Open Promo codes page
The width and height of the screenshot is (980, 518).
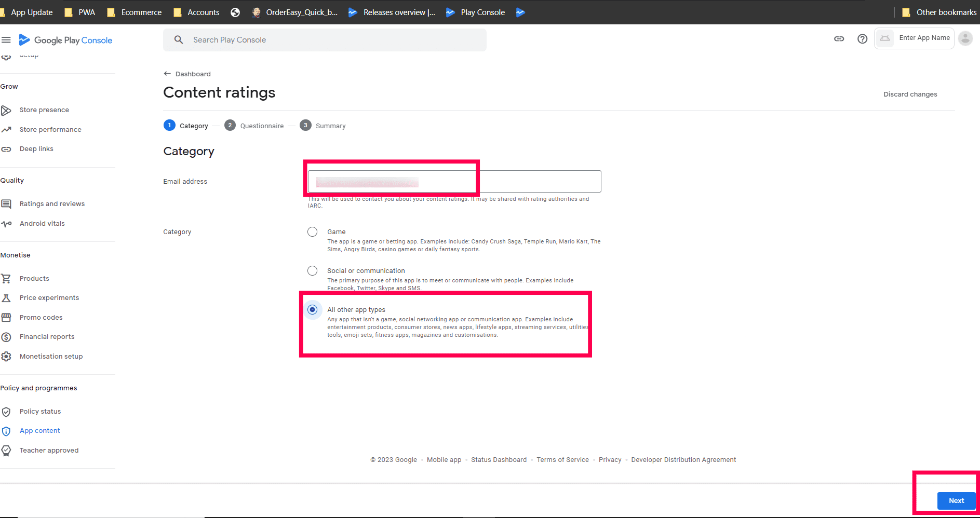coord(41,318)
